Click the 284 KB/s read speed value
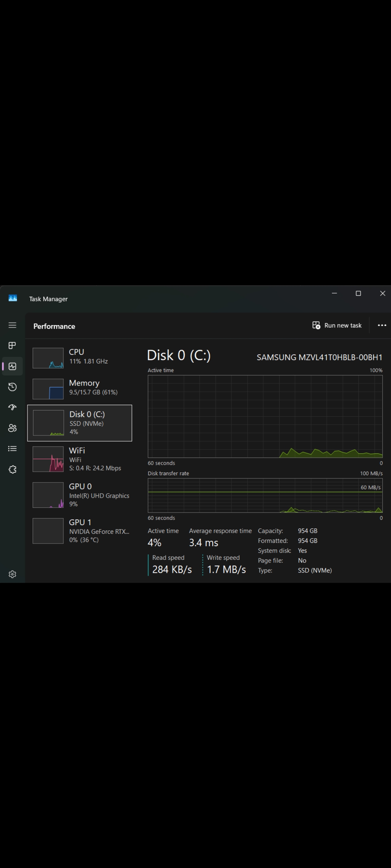The width and height of the screenshot is (391, 868). [172, 570]
